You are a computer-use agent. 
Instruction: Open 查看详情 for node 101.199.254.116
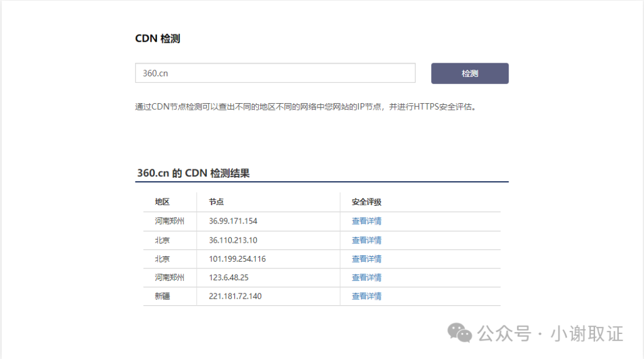pyautogui.click(x=366, y=259)
